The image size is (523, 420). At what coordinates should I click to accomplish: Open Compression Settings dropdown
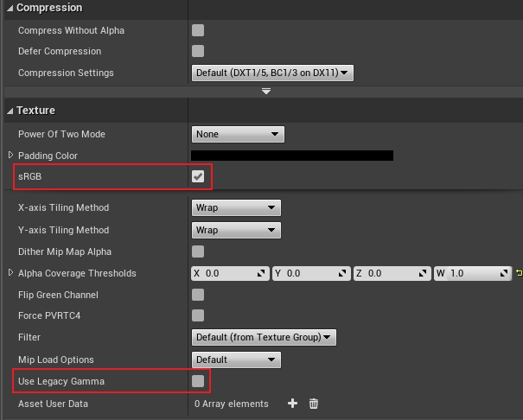click(x=272, y=73)
